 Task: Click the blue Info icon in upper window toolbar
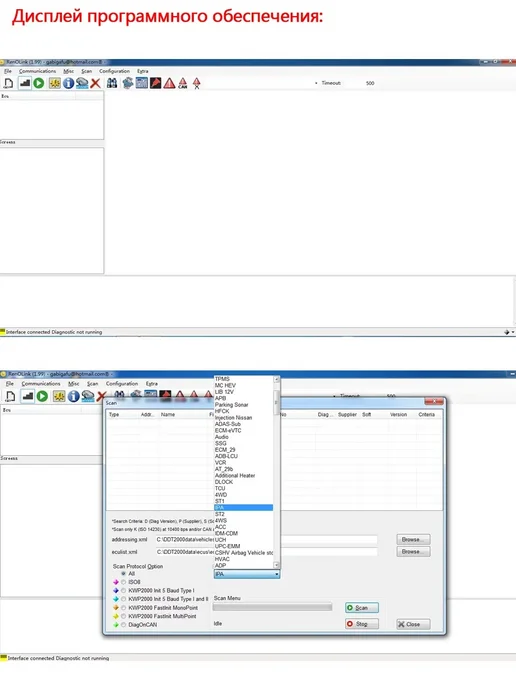pos(68,83)
